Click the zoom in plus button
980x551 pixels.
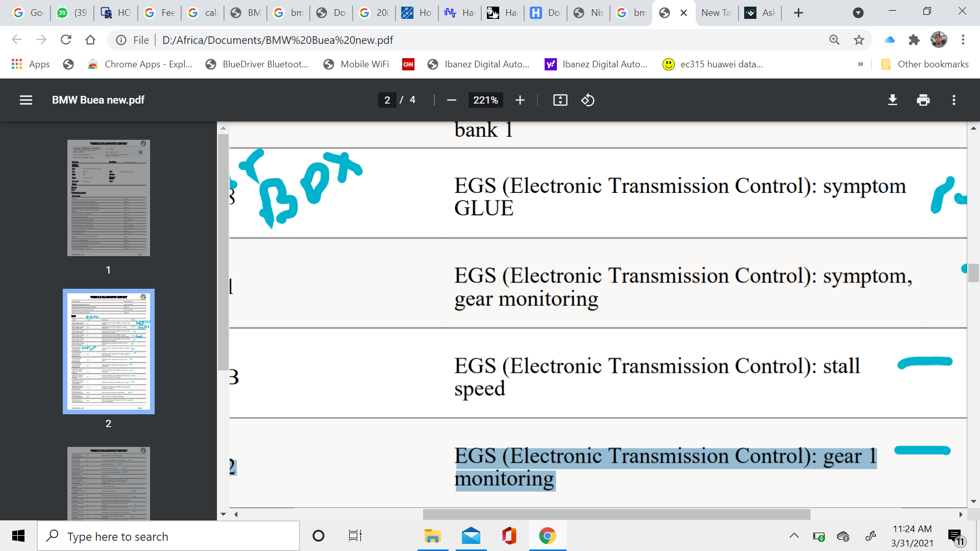coord(520,100)
